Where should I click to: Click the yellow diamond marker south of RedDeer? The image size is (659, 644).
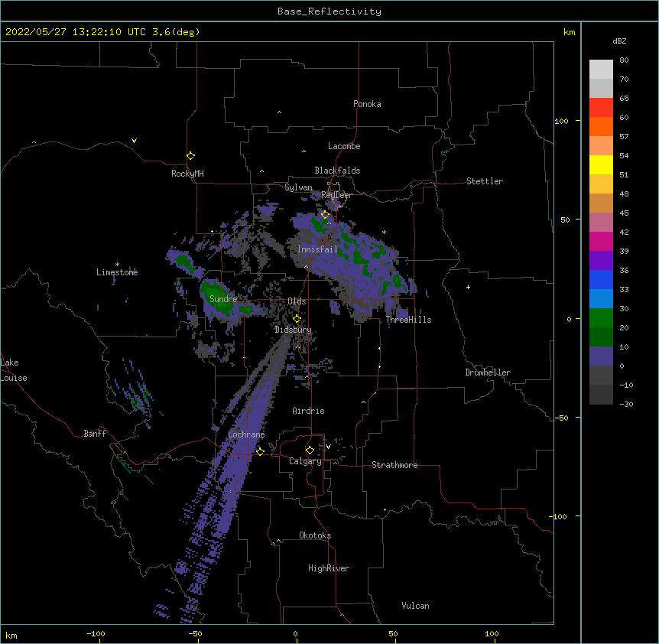[325, 215]
